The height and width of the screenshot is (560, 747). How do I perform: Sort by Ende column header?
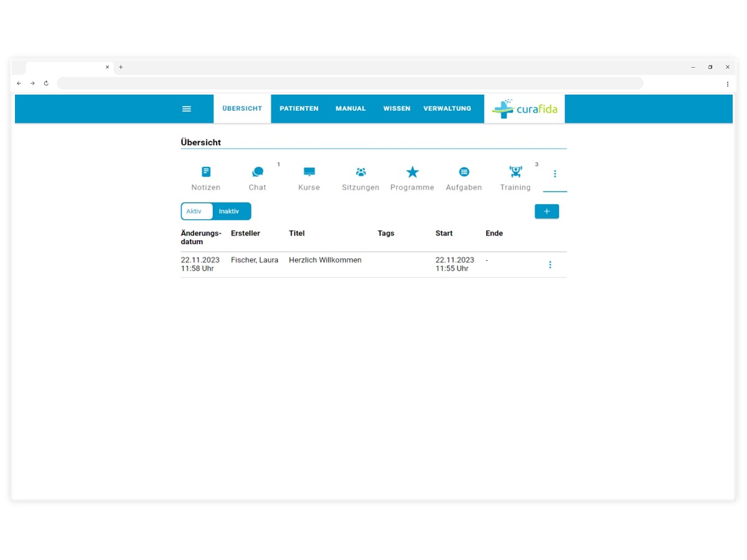(x=494, y=233)
